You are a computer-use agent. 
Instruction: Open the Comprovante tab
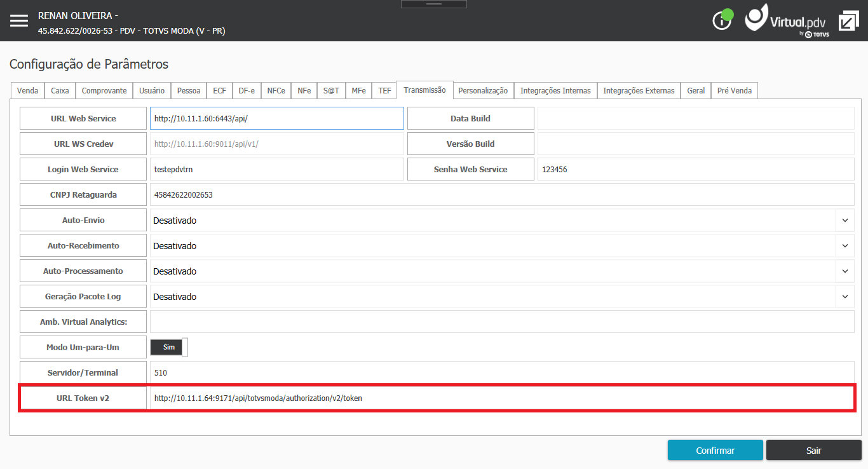pos(104,90)
